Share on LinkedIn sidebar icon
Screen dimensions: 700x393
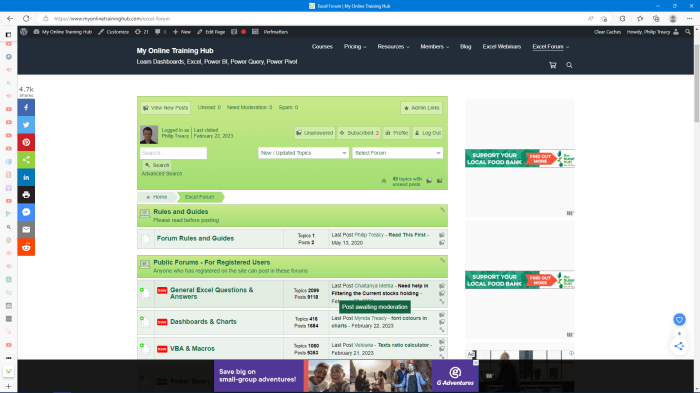coord(26,177)
